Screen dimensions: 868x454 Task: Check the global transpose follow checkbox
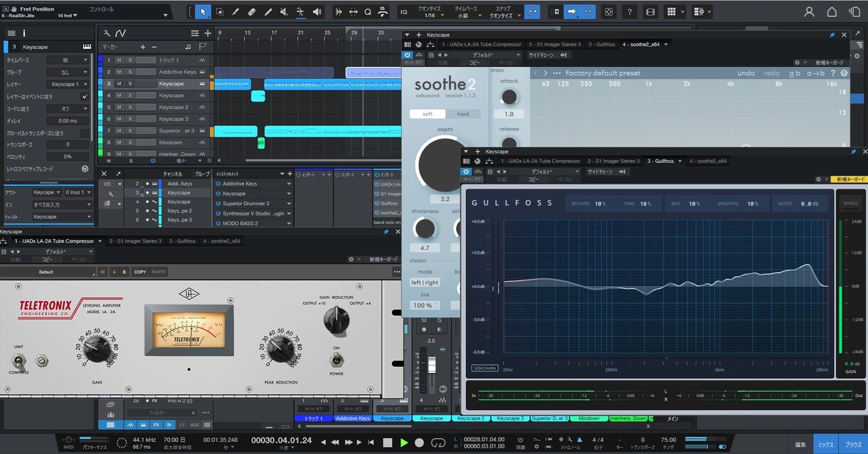point(85,132)
